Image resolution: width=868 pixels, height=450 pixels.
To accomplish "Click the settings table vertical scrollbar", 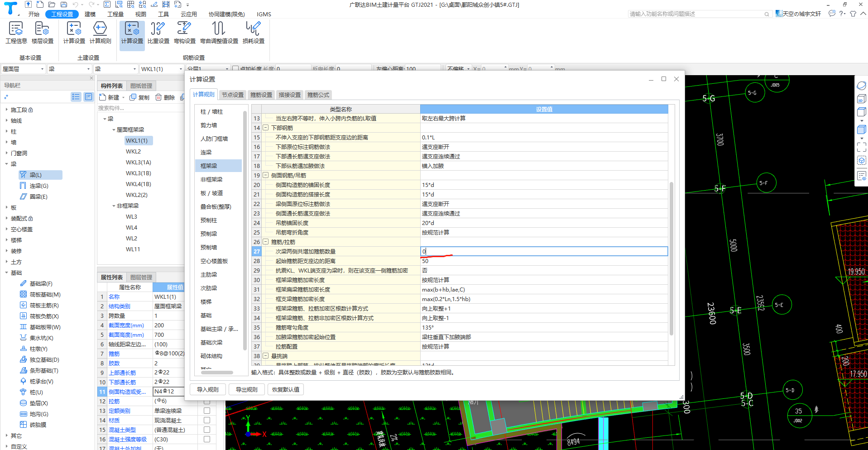I will (x=671, y=258).
